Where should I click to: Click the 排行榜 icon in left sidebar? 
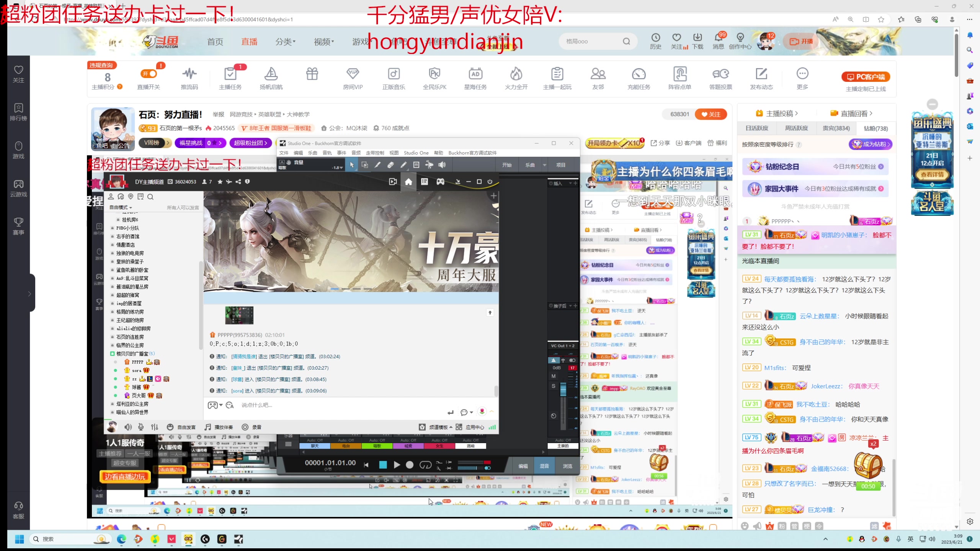pos(18,112)
